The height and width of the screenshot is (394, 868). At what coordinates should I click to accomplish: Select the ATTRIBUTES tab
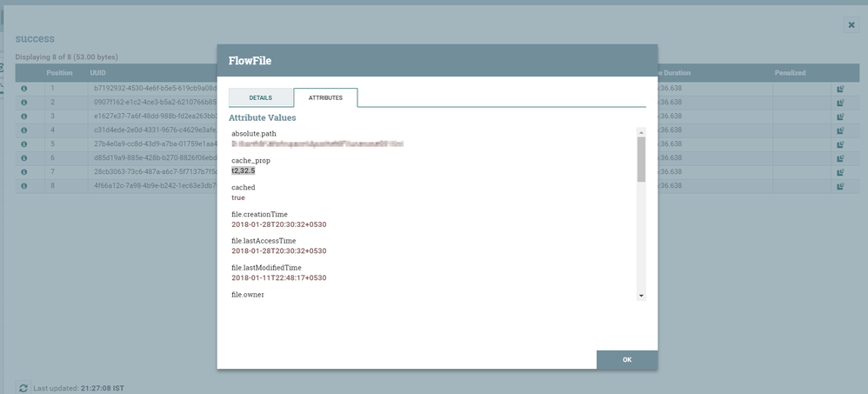coord(325,97)
